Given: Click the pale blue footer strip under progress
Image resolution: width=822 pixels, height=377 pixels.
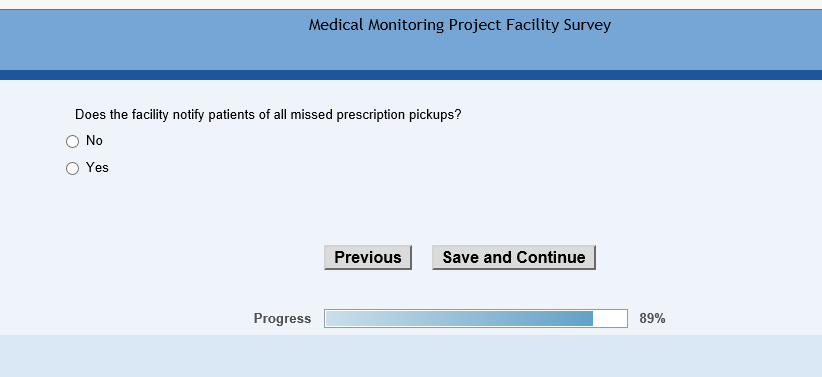Looking at the screenshot, I should 411,356.
